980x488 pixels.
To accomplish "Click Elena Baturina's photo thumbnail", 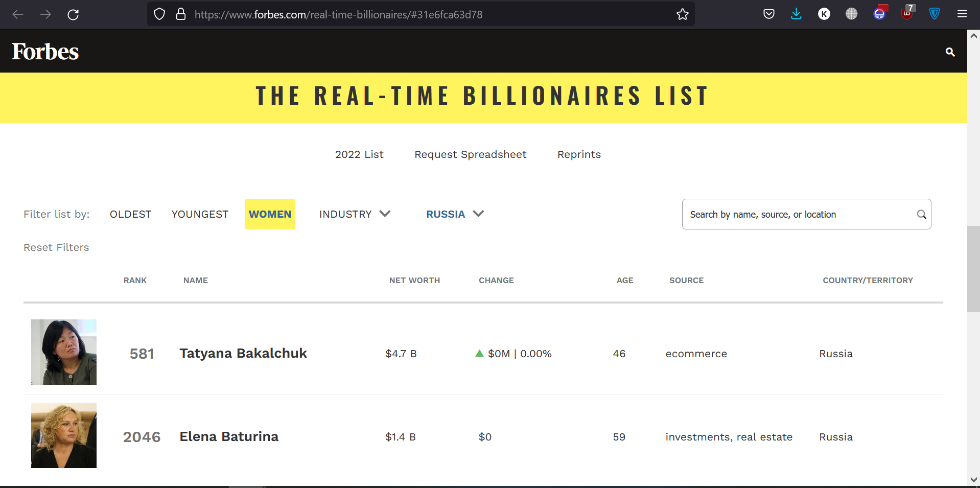I will 64,435.
